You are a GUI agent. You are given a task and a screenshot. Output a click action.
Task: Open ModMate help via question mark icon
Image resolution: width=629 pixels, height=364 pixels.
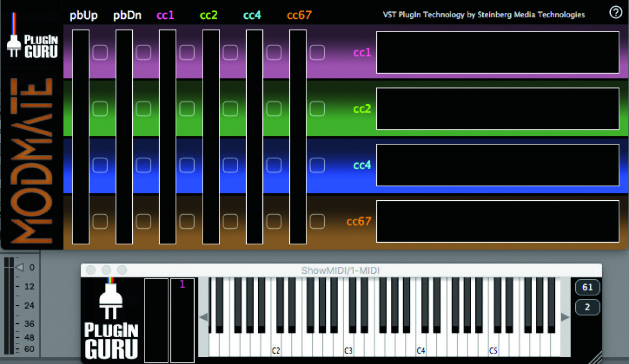616,12
